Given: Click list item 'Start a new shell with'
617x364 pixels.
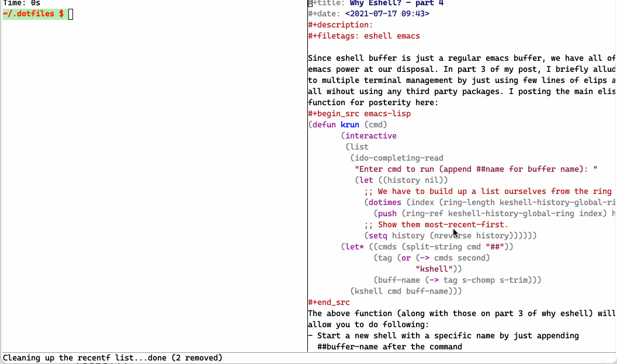Looking at the screenshot, I should pos(443,336).
